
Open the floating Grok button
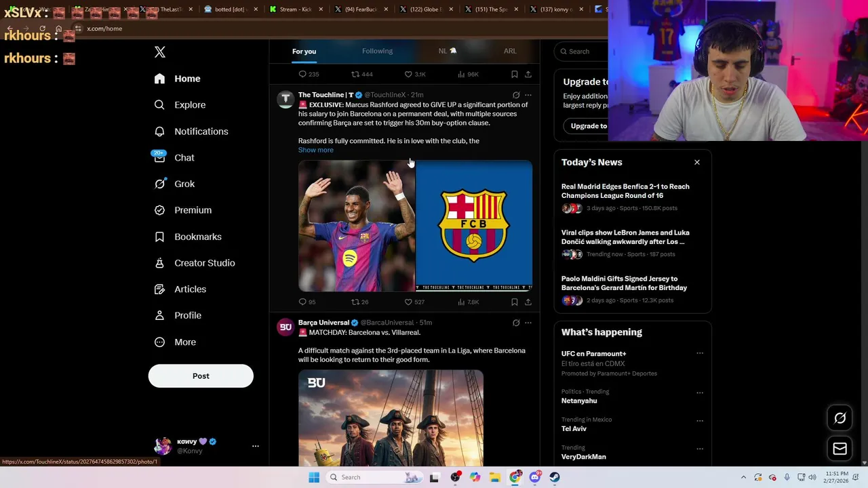(840, 418)
